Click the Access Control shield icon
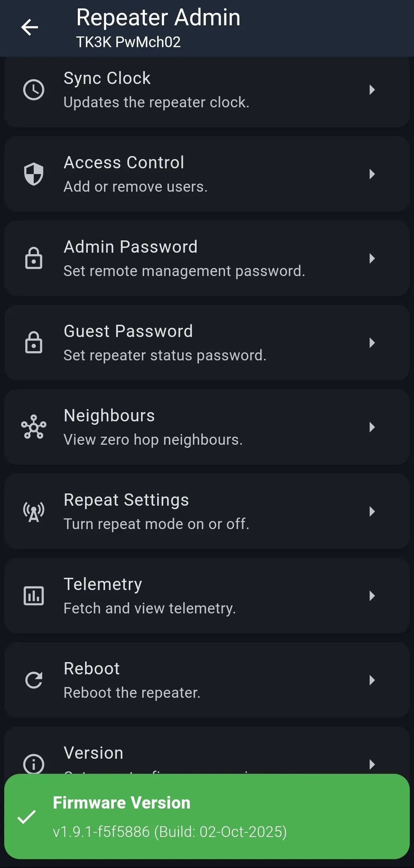The width and height of the screenshot is (414, 868). 34,174
